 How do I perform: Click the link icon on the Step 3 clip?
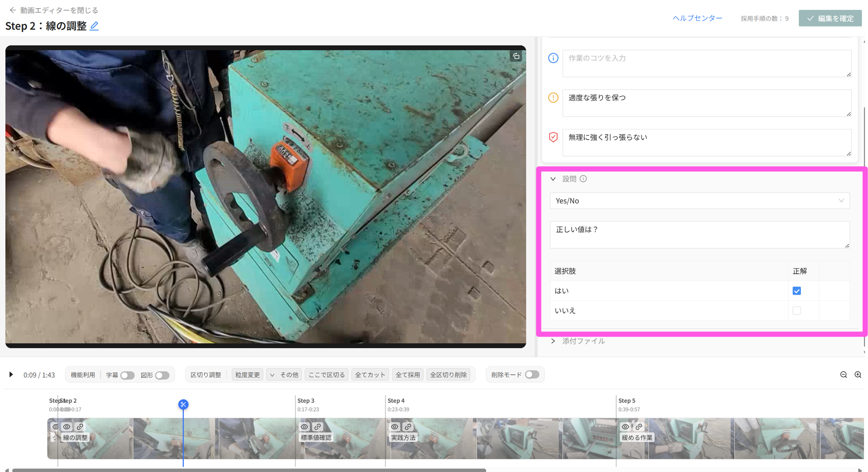tap(318, 427)
